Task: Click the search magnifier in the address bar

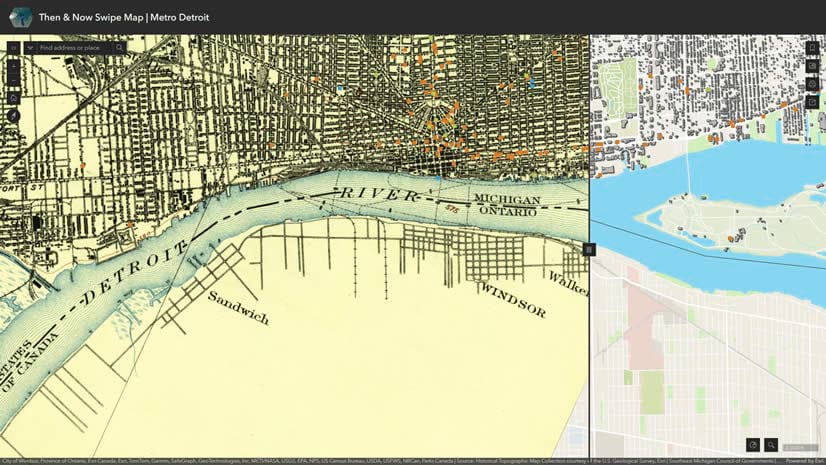Action: point(120,48)
